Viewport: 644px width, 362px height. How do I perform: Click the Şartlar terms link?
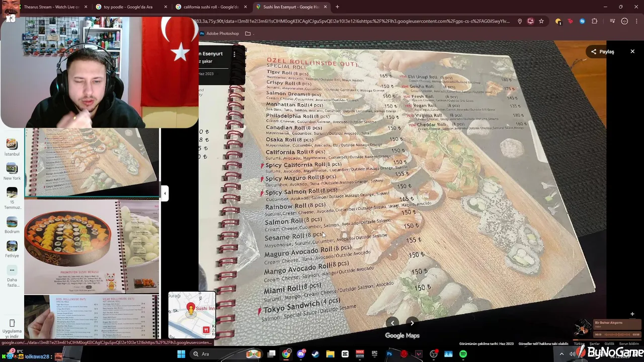click(595, 344)
